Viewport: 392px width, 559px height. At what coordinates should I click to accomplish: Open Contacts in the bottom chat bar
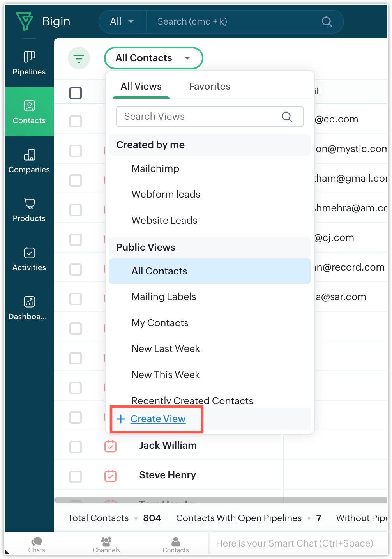click(x=176, y=545)
